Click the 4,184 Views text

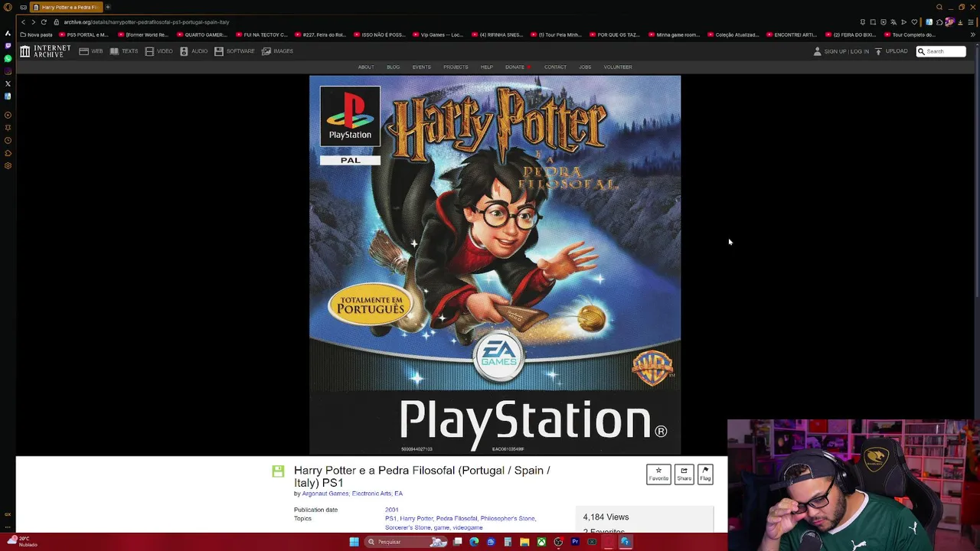click(x=606, y=517)
